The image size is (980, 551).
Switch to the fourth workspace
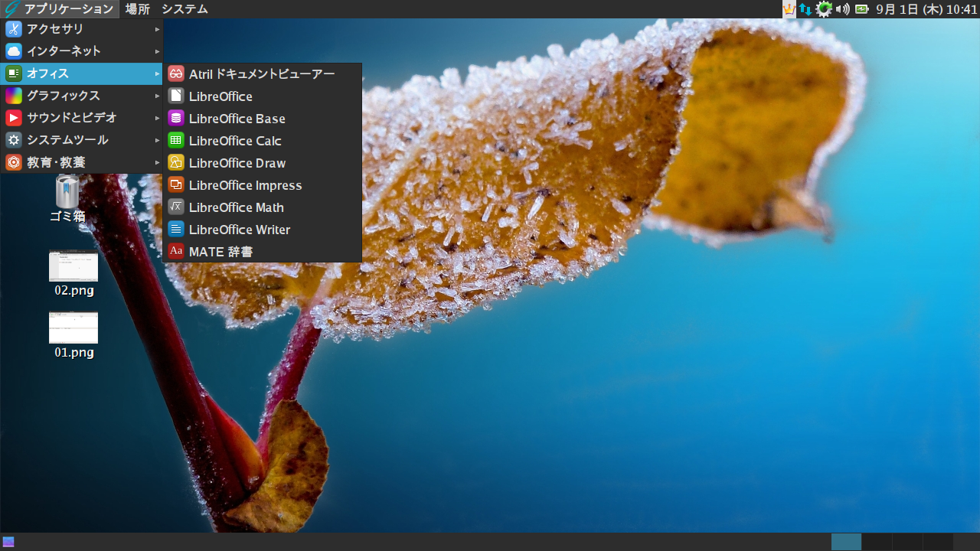[938, 542]
